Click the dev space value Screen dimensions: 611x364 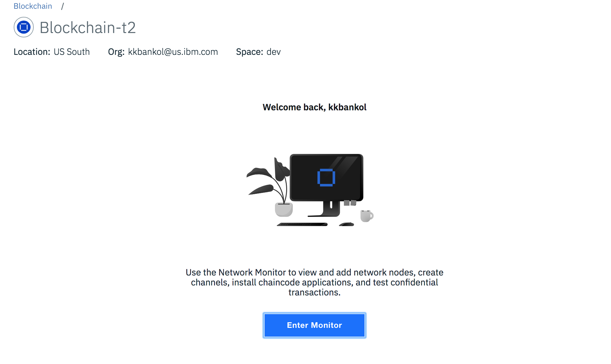(274, 52)
